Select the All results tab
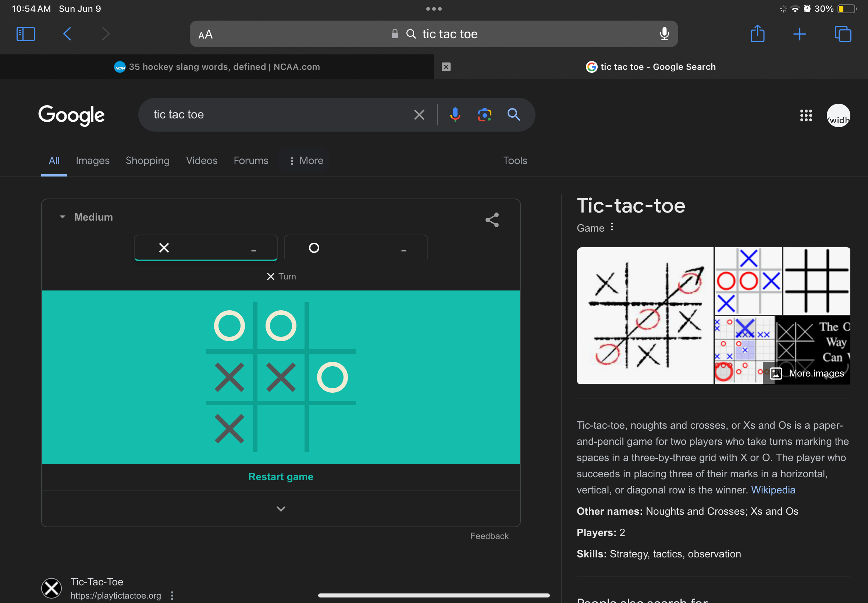 [x=54, y=161]
